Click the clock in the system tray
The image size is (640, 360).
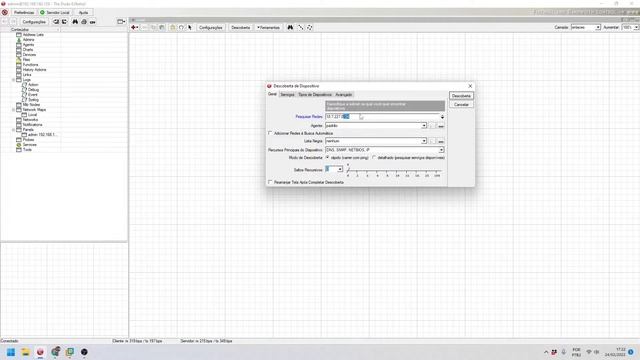[x=615, y=352]
